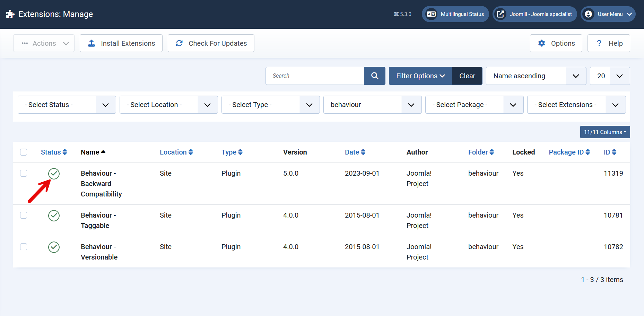The height and width of the screenshot is (316, 644).
Task: Select the check-all checkbox in the table header
Action: tap(23, 152)
